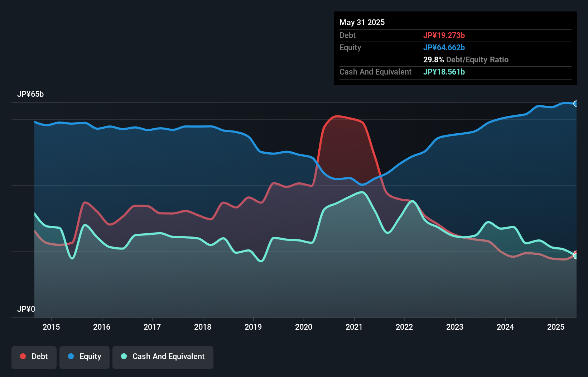Click the 2022 x-axis label
The height and width of the screenshot is (377, 588).
(404, 327)
